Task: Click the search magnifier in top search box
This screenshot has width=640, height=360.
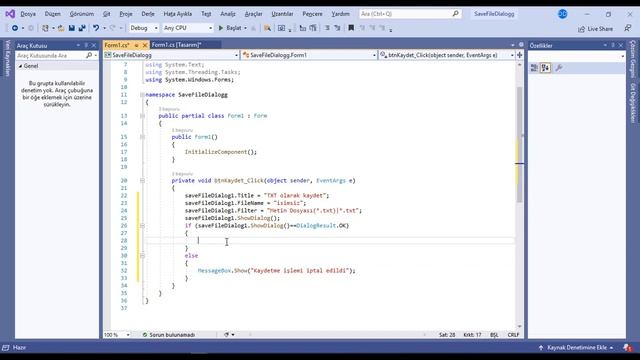Action: pyautogui.click(x=456, y=14)
